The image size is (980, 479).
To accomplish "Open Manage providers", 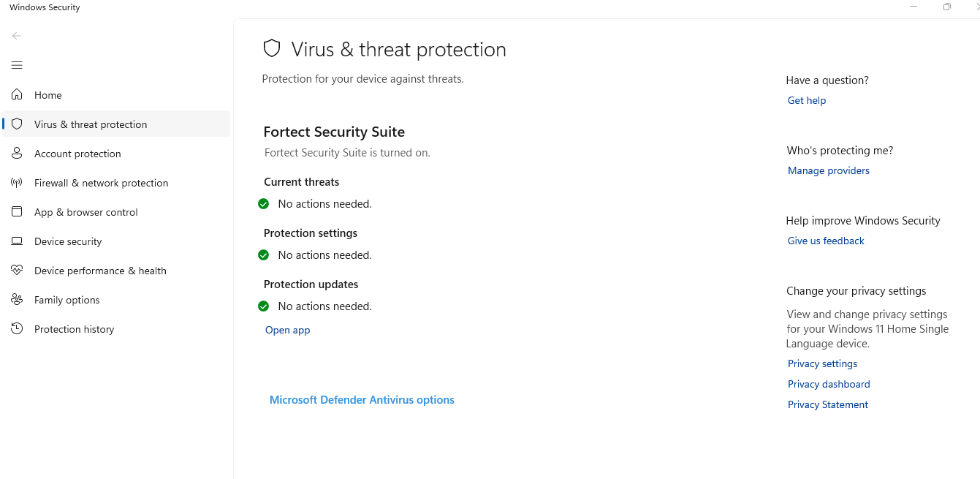I will pos(828,170).
